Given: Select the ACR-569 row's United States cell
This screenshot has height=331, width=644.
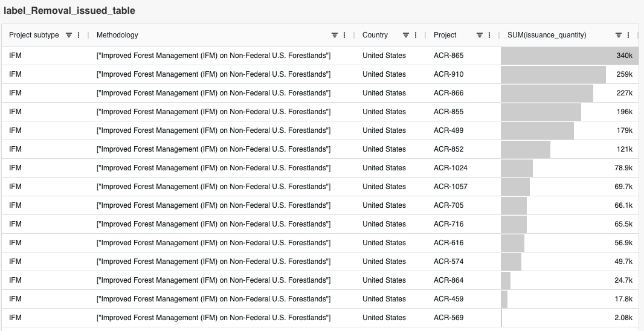Looking at the screenshot, I should (x=384, y=318).
